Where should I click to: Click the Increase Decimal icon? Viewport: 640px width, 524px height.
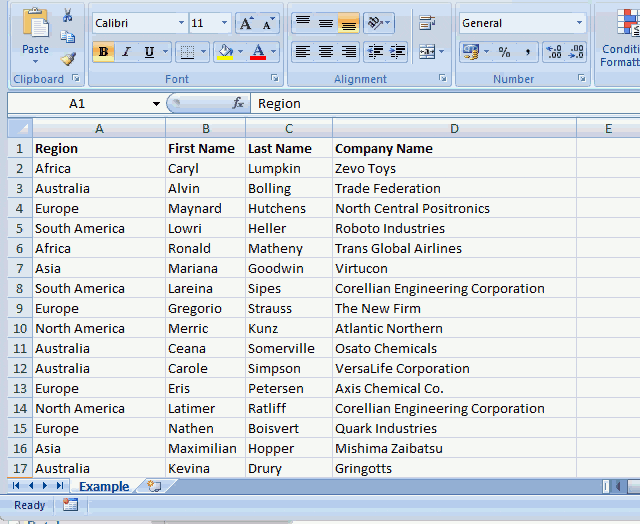(x=553, y=52)
